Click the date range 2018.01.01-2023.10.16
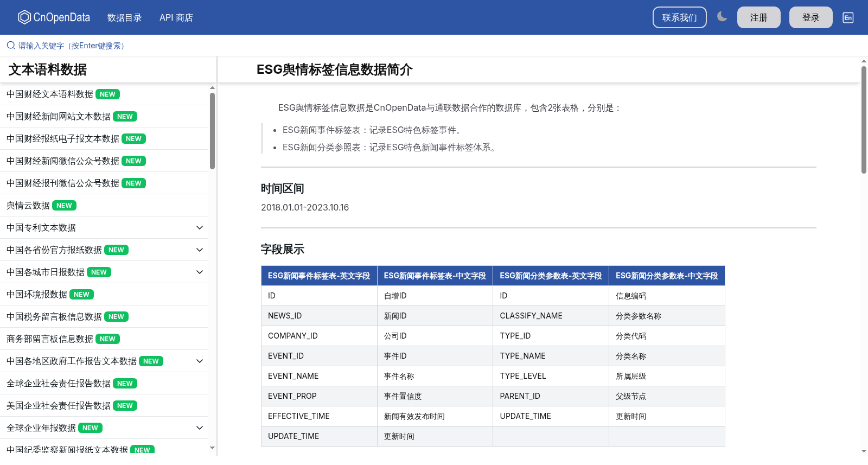Viewport: 868px width, 465px height. pyautogui.click(x=305, y=207)
